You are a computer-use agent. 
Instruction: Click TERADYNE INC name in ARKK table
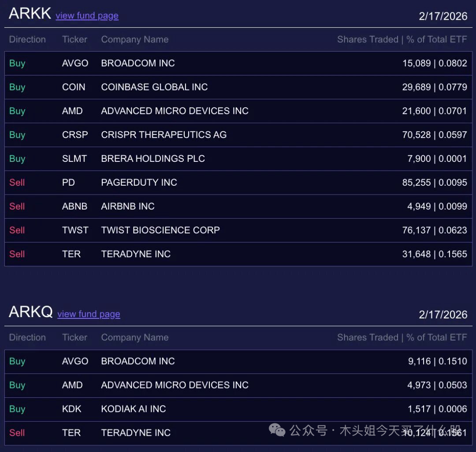(x=136, y=254)
